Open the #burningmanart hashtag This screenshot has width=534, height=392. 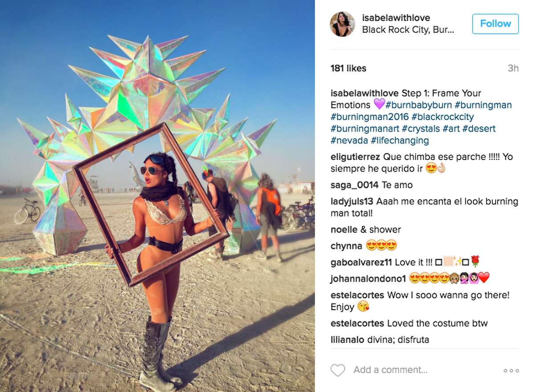tap(365, 129)
